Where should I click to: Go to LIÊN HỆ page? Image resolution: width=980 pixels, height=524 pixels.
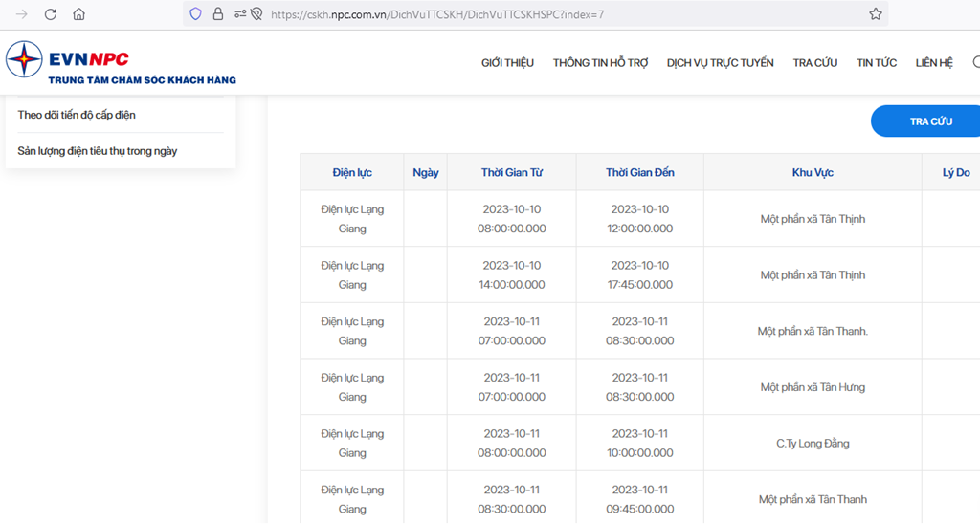coord(934,62)
